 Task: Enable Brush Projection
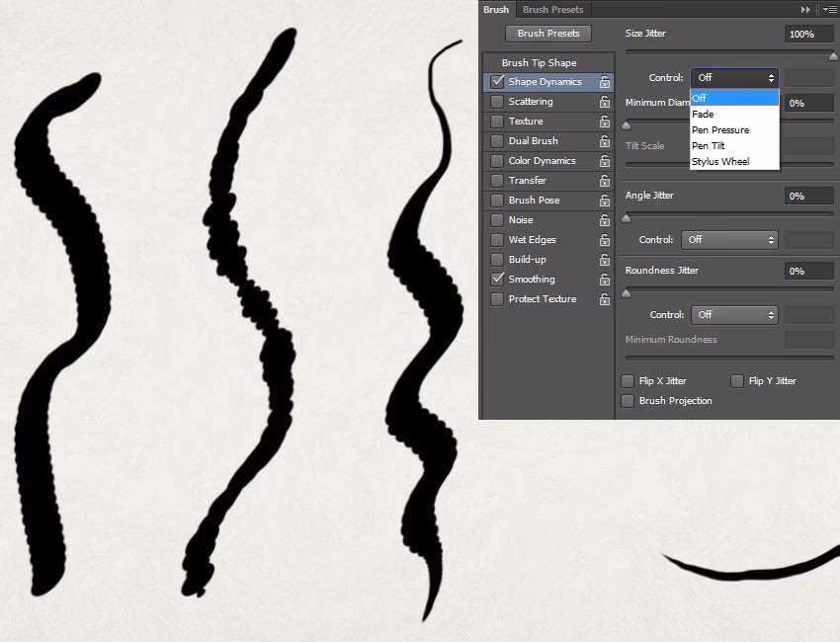coord(628,401)
